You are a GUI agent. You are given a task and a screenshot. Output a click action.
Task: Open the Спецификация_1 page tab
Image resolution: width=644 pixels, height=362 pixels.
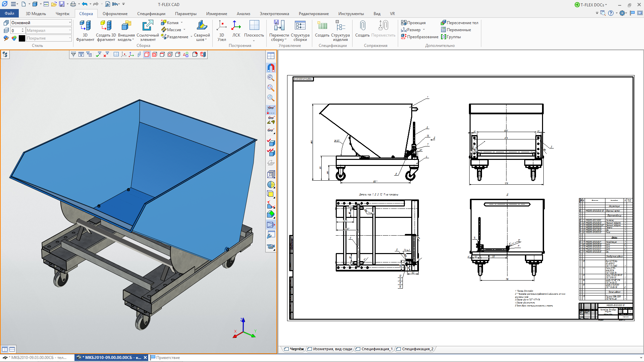pos(376,349)
